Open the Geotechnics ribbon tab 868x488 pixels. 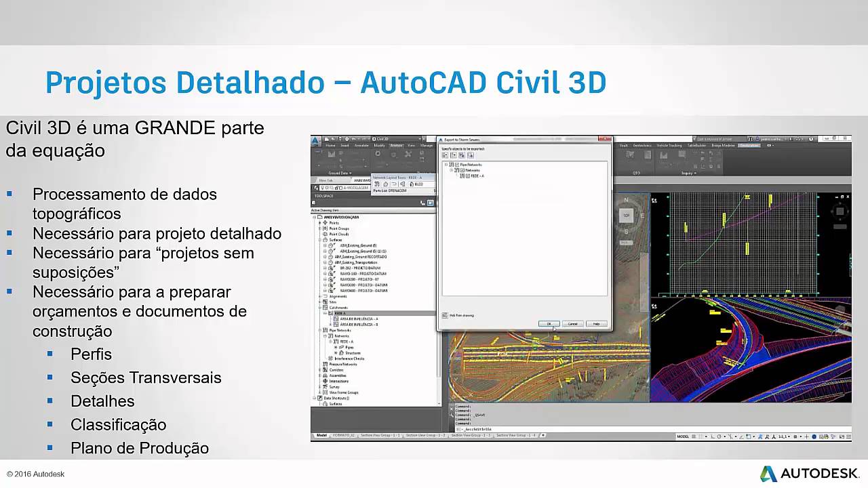pos(642,145)
